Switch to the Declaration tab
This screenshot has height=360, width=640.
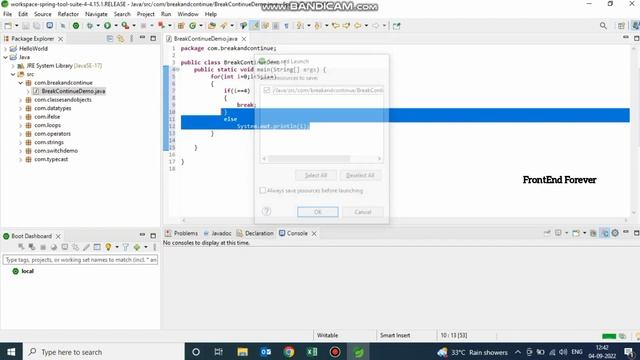click(255, 233)
